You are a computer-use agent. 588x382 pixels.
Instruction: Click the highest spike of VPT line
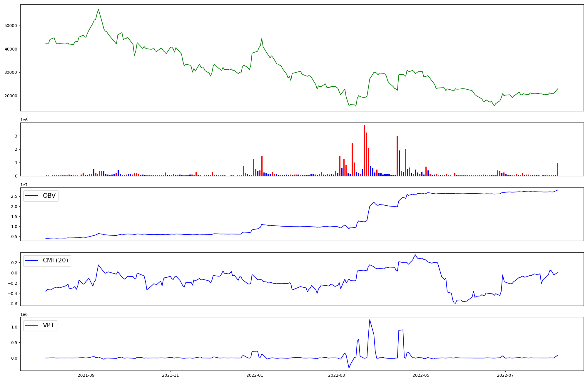[x=370, y=320]
